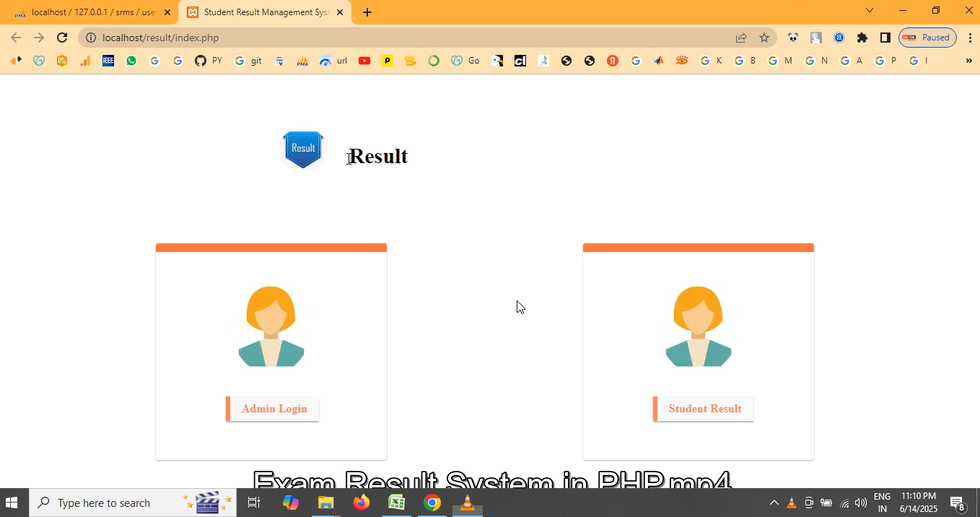Viewport: 980px width, 517px height.
Task: Open the tab search dropdown arrow
Action: 870,11
